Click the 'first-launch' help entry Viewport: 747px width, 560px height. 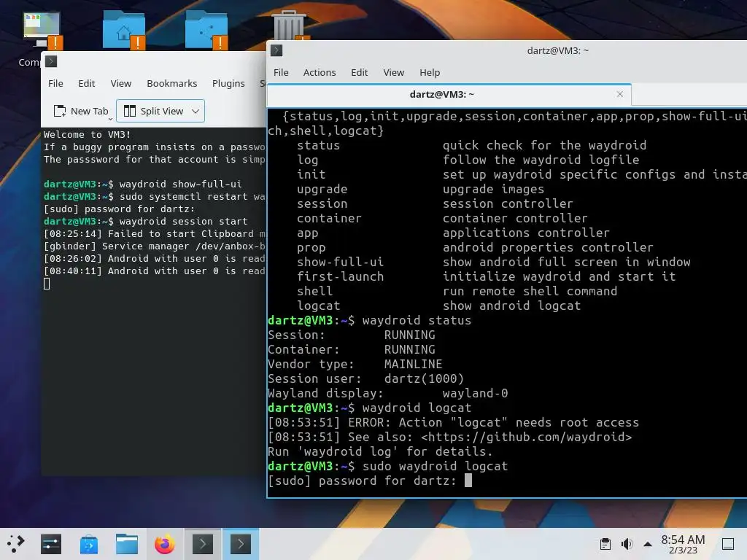point(340,276)
